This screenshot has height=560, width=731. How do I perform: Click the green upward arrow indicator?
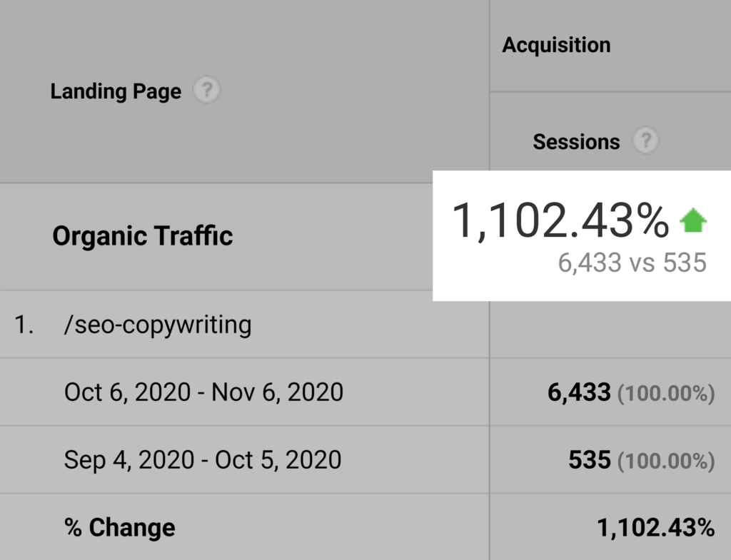click(693, 222)
